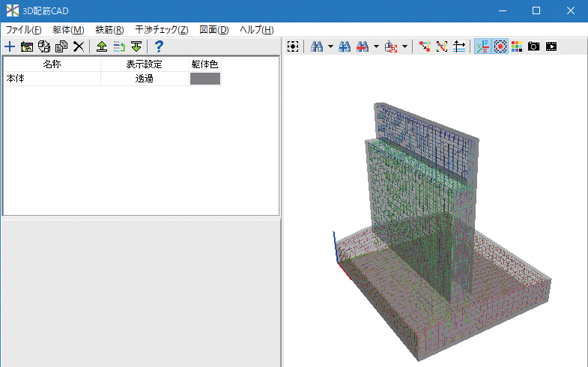Open help with the blue question mark
588x367 pixels.
pos(159,46)
